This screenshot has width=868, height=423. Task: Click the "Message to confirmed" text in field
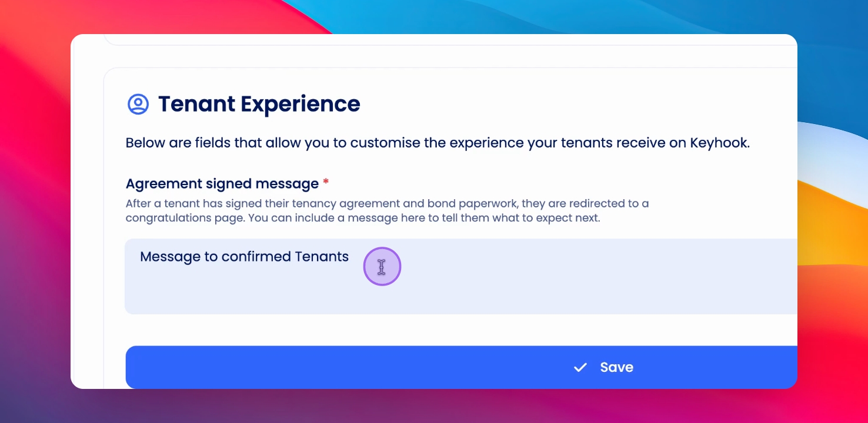215,257
